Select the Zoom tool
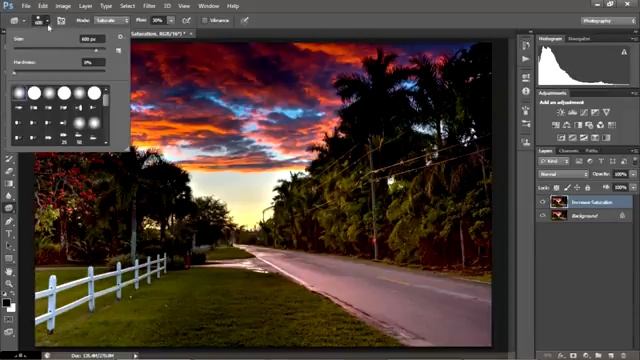The width and height of the screenshot is (640, 360). pos(9,284)
